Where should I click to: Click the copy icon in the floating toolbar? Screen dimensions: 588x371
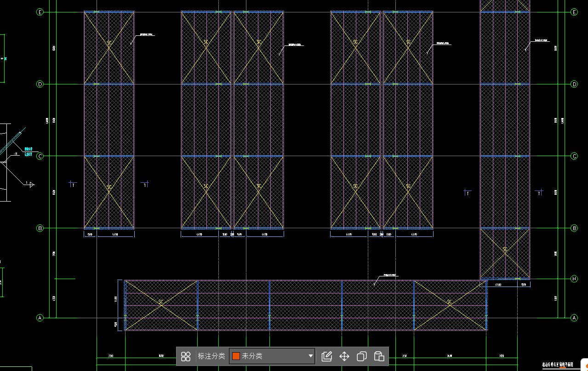362,356
